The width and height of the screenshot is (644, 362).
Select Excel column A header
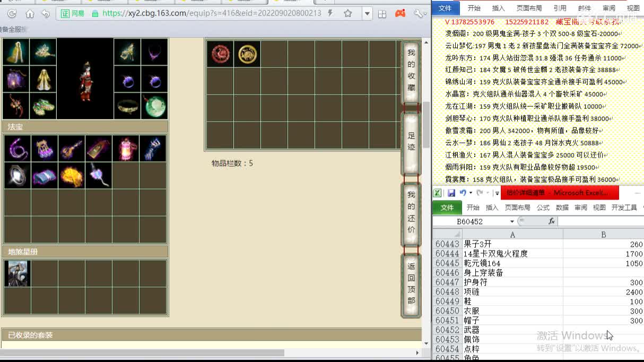[x=512, y=234]
